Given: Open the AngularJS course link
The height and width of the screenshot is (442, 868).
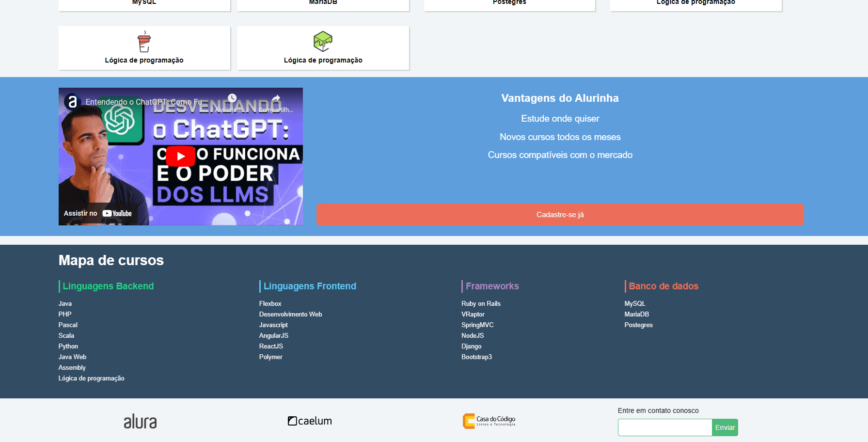Looking at the screenshot, I should tap(274, 335).
